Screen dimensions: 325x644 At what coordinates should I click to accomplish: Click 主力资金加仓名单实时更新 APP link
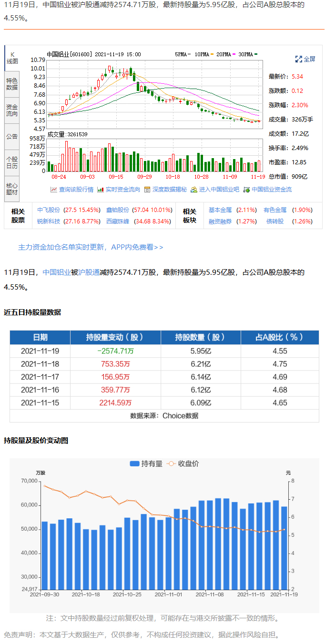pos(91,247)
